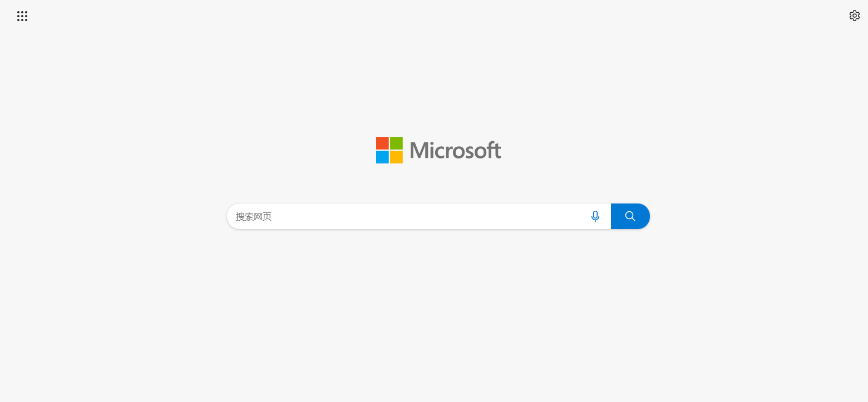The height and width of the screenshot is (402, 868).
Task: Open page preferences with the cog icon
Action: [x=854, y=16]
